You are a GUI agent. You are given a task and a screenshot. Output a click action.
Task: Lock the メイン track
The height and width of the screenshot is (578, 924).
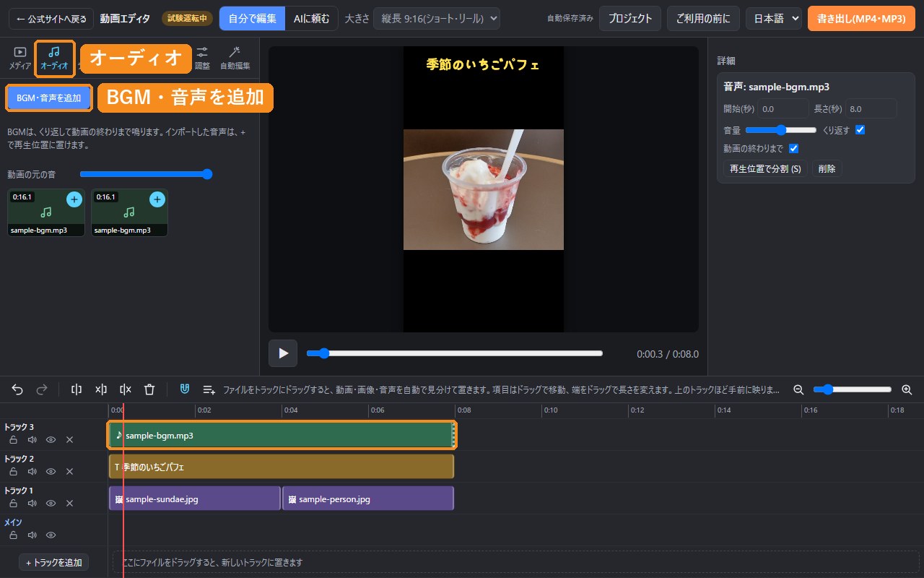coord(13,535)
